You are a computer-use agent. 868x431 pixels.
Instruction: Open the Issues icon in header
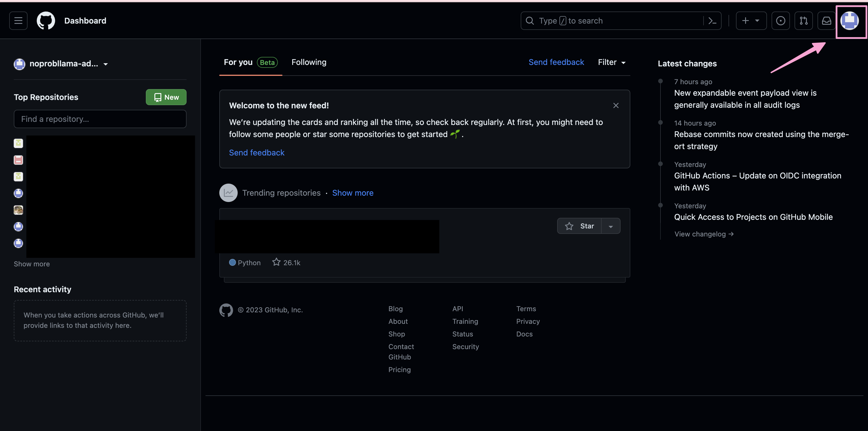tap(780, 21)
